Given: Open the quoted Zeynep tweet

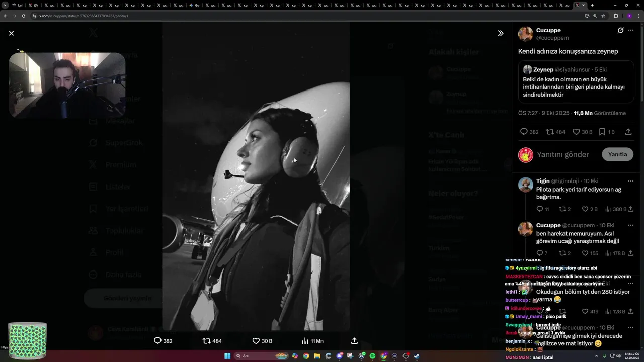Looking at the screenshot, I should tap(576, 82).
